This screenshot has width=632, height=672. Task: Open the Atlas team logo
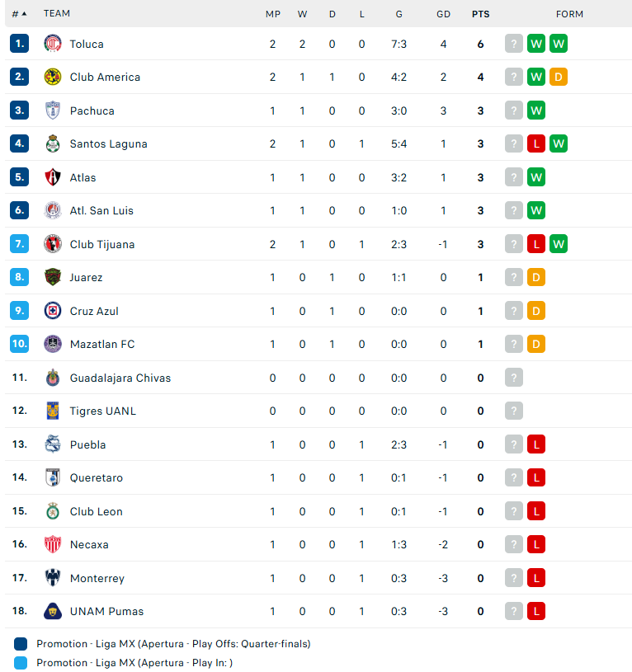tap(53, 177)
